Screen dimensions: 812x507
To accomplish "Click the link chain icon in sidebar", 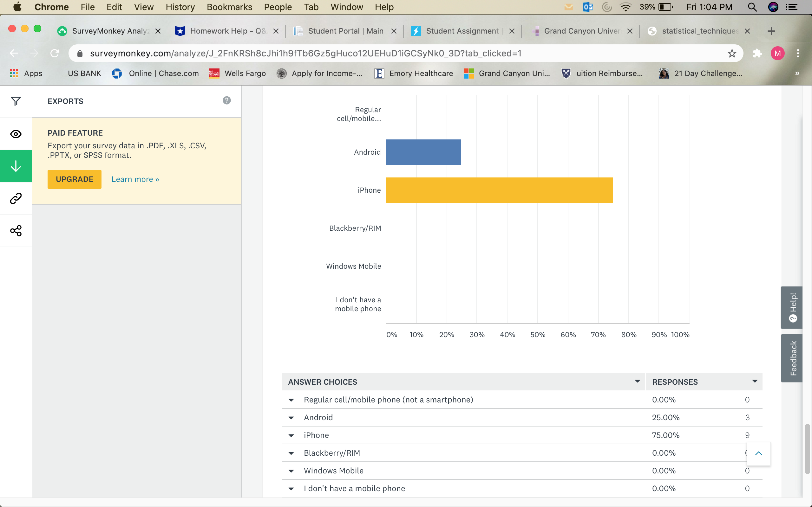I will 16,198.
